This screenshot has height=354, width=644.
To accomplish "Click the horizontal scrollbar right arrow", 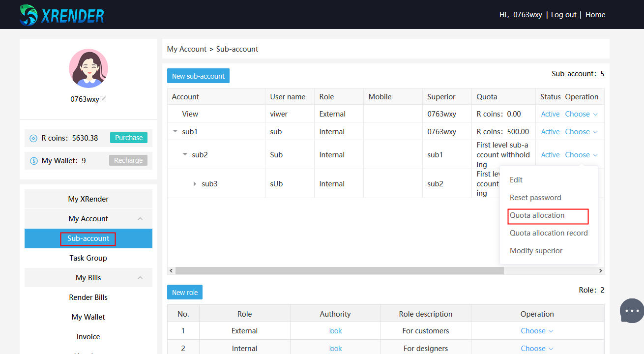I will tap(600, 271).
